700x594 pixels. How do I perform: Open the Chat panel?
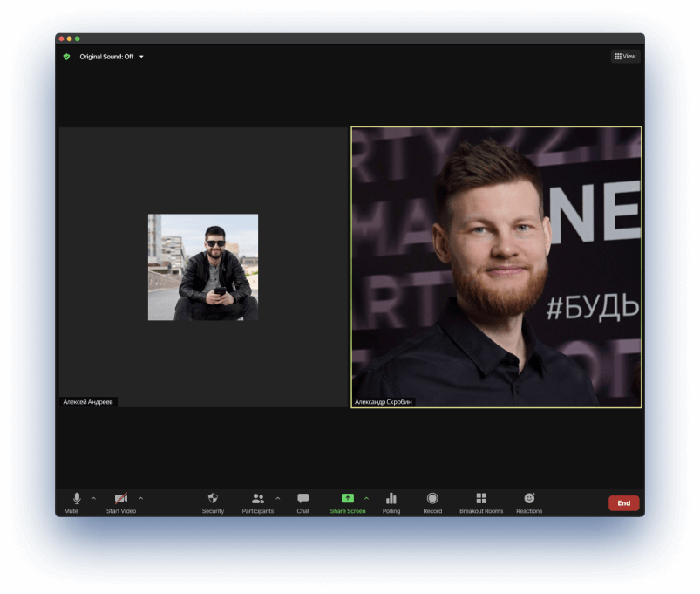303,503
